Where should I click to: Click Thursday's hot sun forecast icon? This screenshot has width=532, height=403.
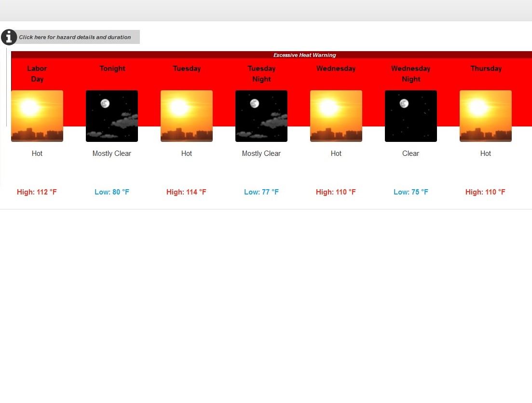(x=486, y=116)
